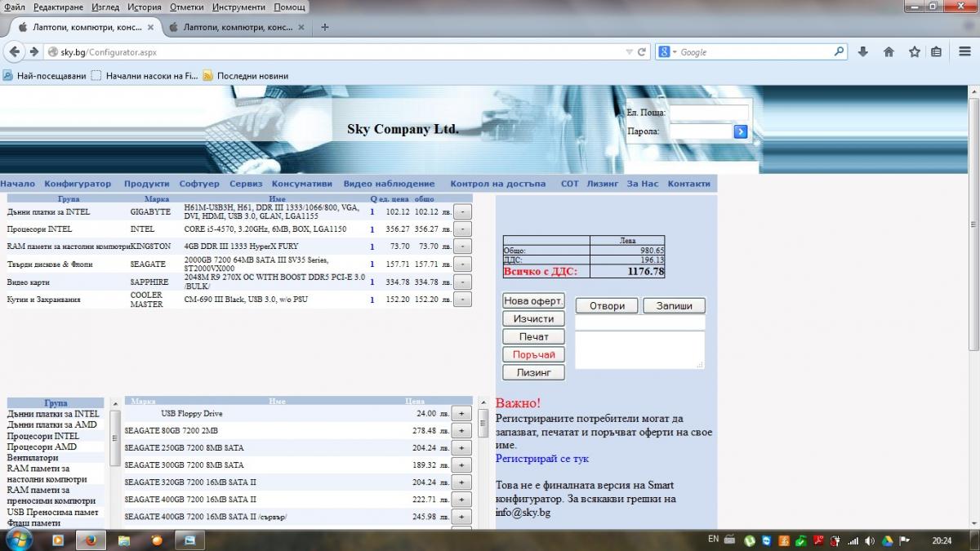Add USB Floppy Drive with plus button
980x551 pixels.
[x=461, y=414]
